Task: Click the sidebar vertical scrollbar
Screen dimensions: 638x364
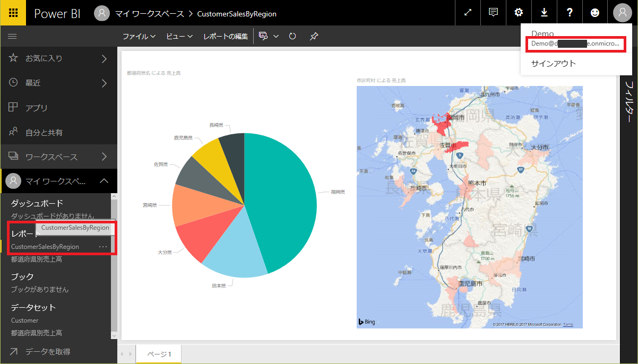Action: (x=114, y=265)
